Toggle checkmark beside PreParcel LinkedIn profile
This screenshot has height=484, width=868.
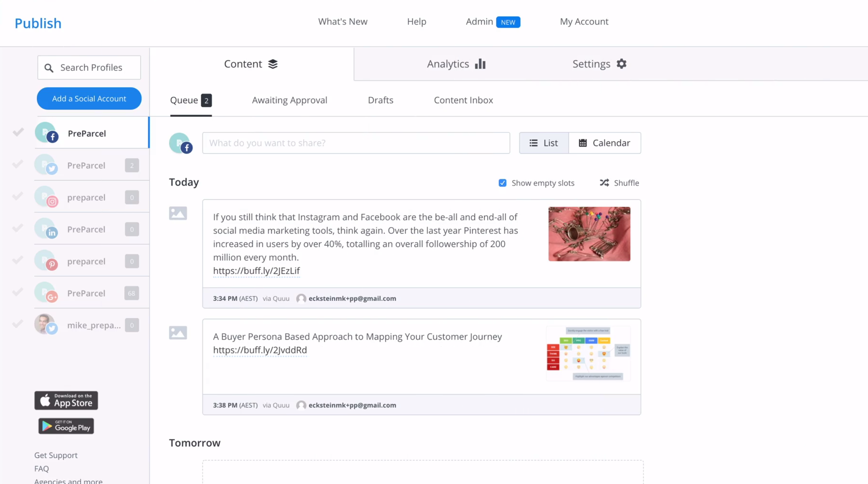click(x=18, y=228)
